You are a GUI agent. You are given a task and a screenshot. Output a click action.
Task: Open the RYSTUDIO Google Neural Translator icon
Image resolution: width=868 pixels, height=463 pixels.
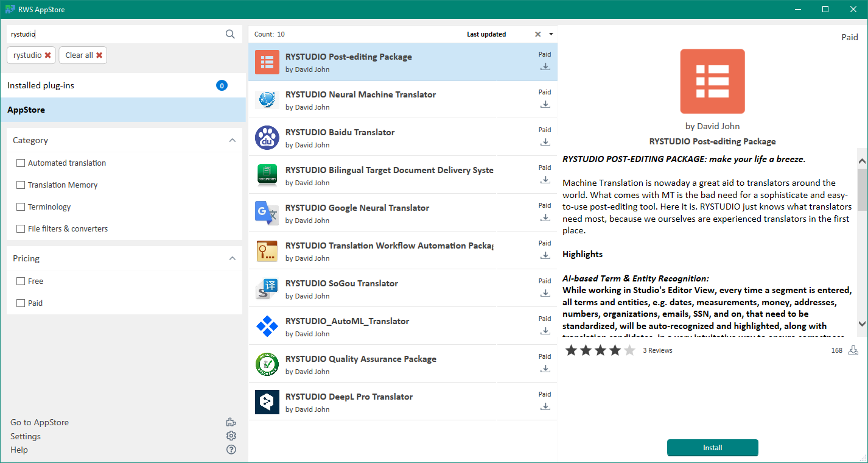[x=267, y=213]
